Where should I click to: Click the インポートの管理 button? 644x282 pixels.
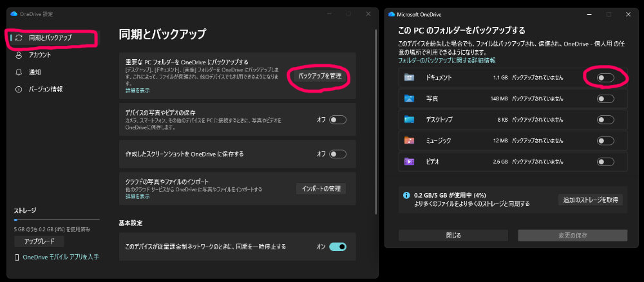tap(321, 189)
